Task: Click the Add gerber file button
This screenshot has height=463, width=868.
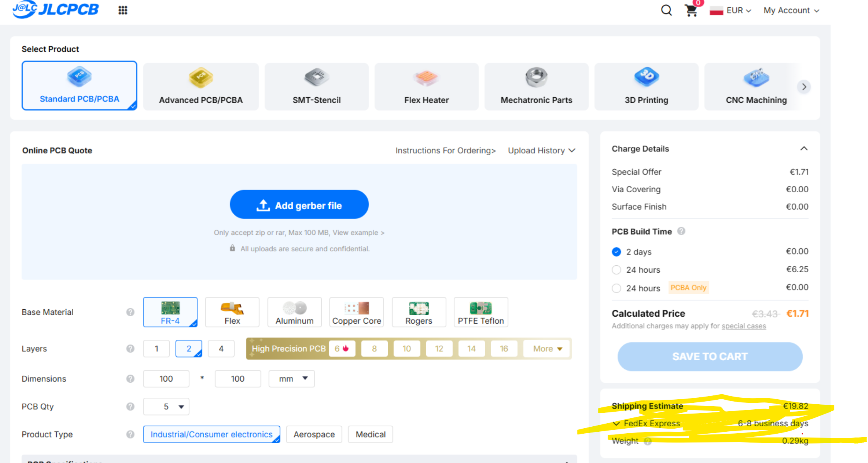Action: click(x=299, y=205)
